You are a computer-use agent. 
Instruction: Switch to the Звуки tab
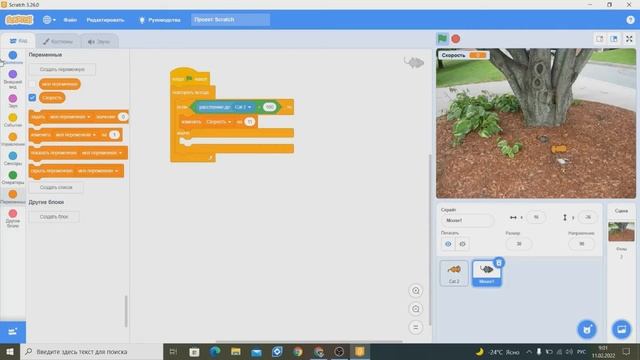pyautogui.click(x=99, y=42)
